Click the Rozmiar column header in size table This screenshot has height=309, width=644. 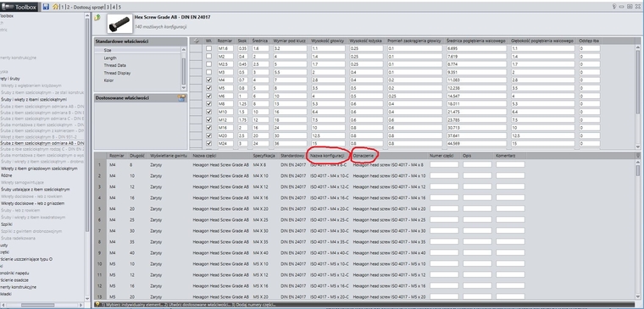(x=225, y=41)
